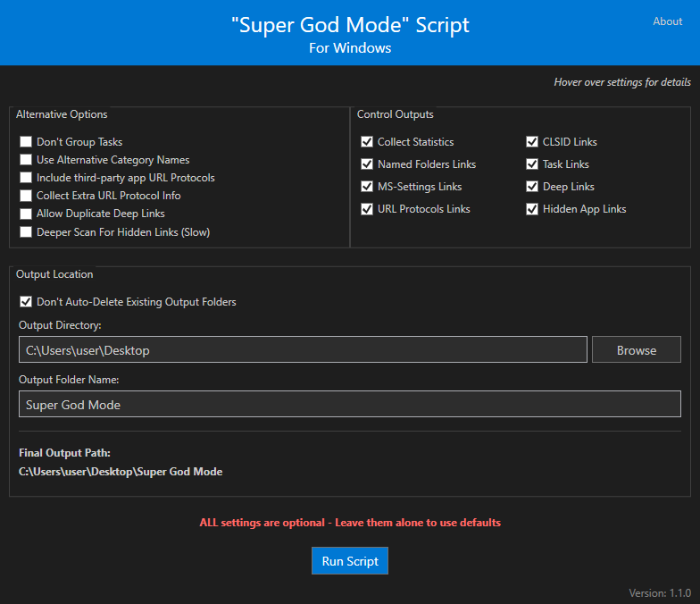700x604 pixels.
Task: Click into the Output Directory field
Action: (303, 350)
